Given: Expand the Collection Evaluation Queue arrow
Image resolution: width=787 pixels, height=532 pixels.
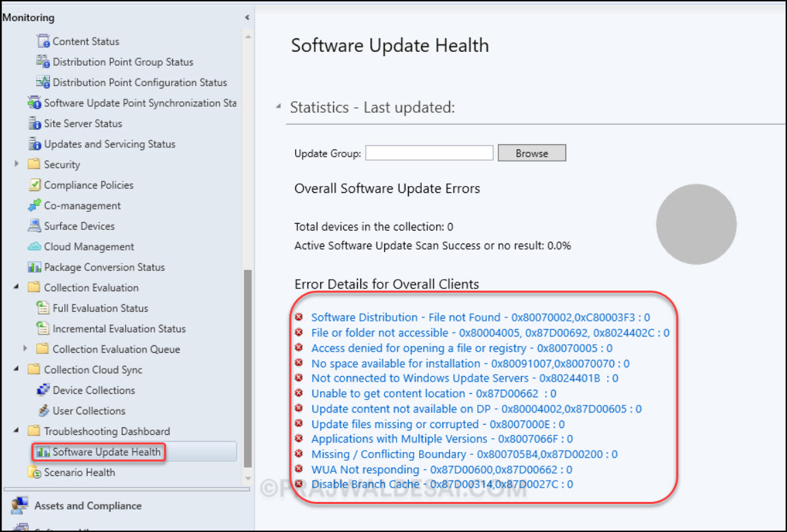Looking at the screenshot, I should [25, 348].
